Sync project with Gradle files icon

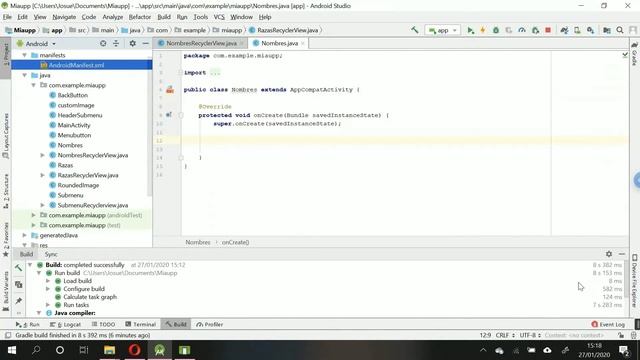(x=564, y=30)
